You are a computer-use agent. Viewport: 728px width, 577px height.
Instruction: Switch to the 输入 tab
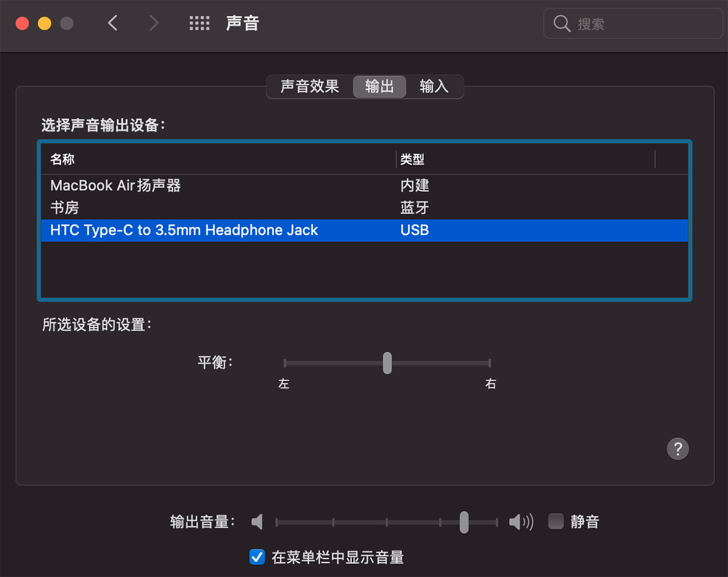[x=434, y=86]
